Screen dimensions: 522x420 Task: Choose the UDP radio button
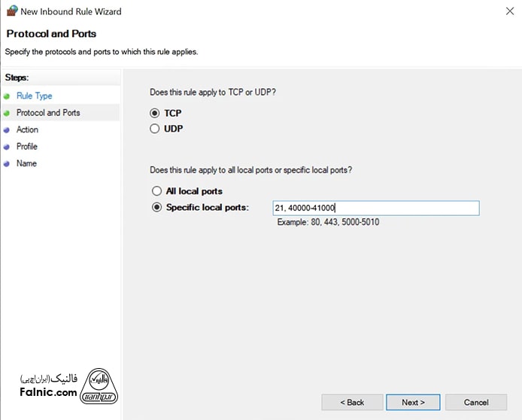pyautogui.click(x=155, y=129)
